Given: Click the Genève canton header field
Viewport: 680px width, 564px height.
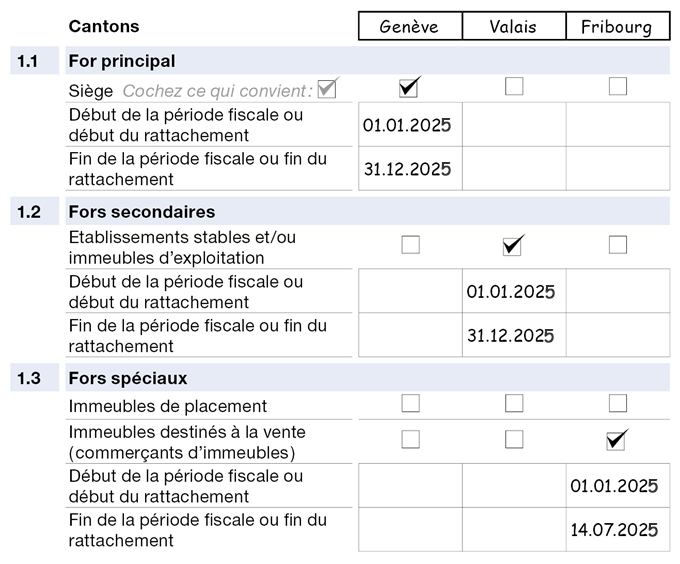Looking at the screenshot, I should coord(410,26).
